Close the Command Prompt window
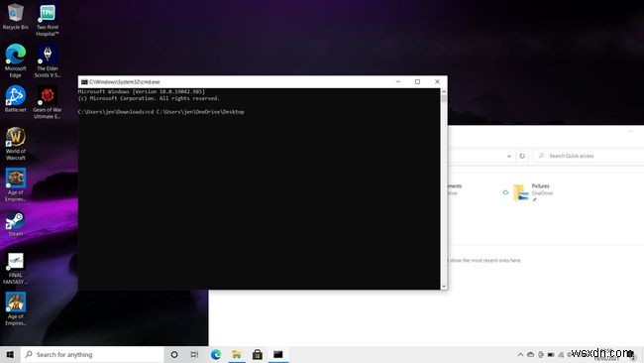Screen dimensions: 644x363 tap(437, 81)
